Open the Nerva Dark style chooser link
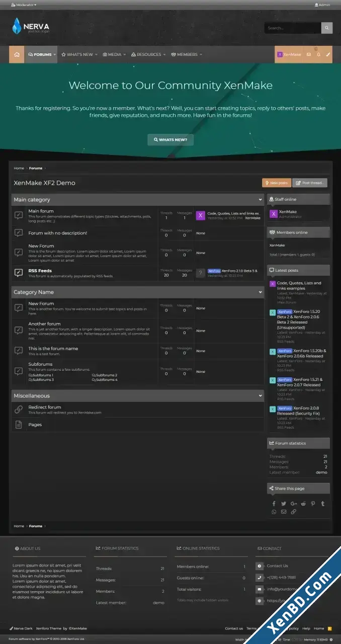341x644 pixels. pyautogui.click(x=21, y=628)
